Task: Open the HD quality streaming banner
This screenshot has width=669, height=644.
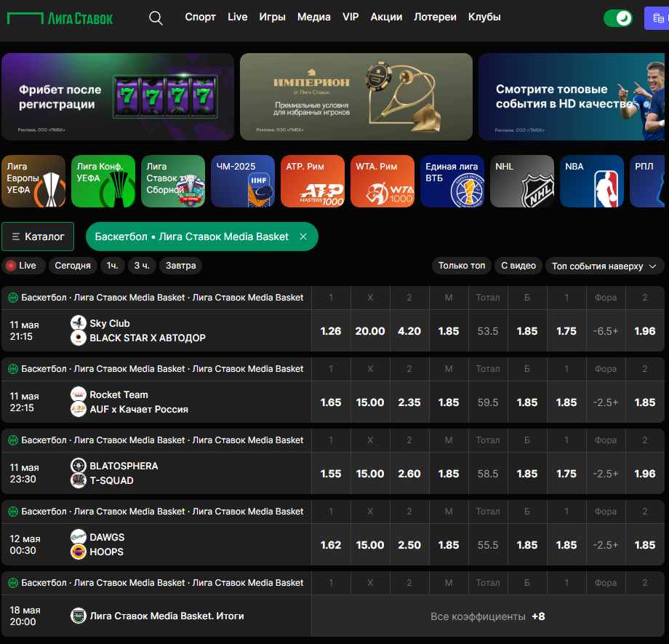Action: pos(572,97)
